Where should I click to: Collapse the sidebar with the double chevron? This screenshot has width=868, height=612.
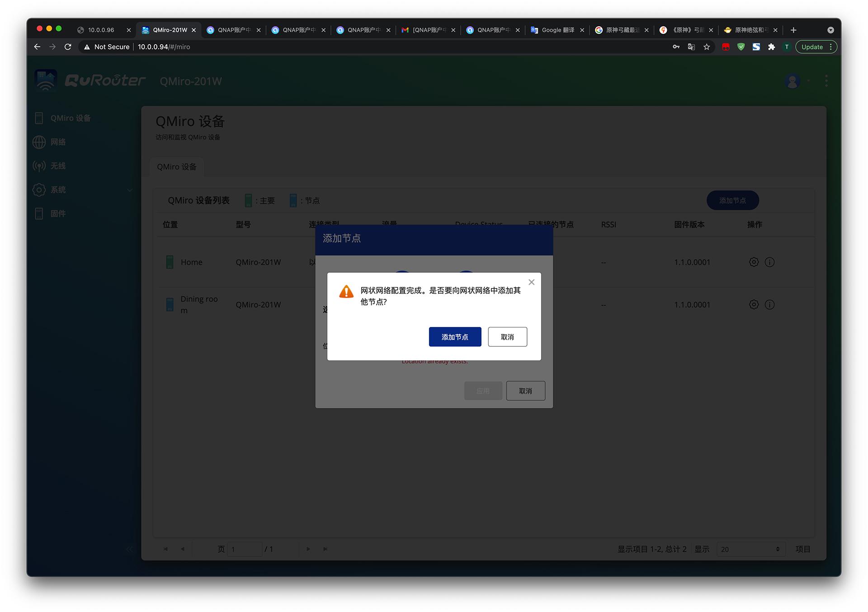129,549
